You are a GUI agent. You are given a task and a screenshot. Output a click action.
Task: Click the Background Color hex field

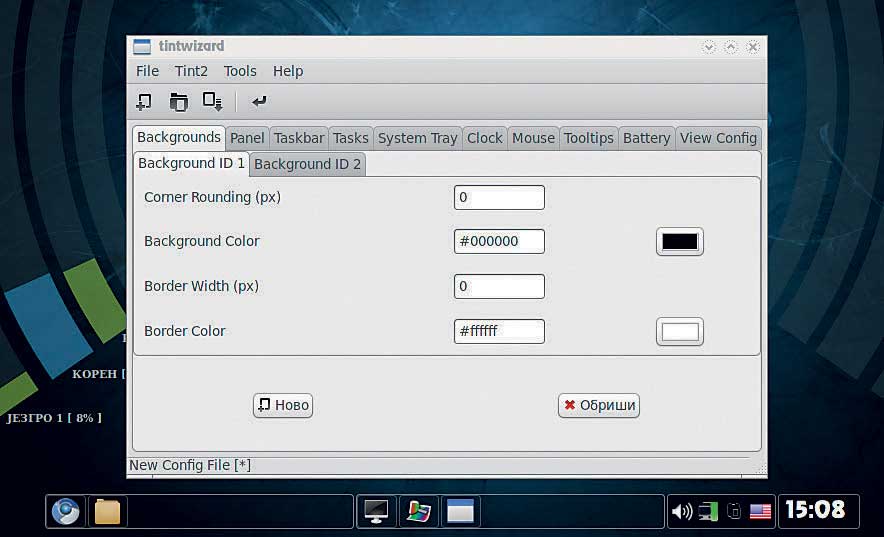(499, 241)
